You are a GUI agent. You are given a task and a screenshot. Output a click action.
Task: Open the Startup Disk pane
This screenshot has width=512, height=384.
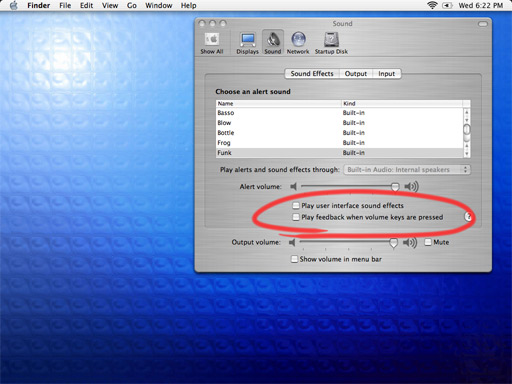pyautogui.click(x=331, y=44)
